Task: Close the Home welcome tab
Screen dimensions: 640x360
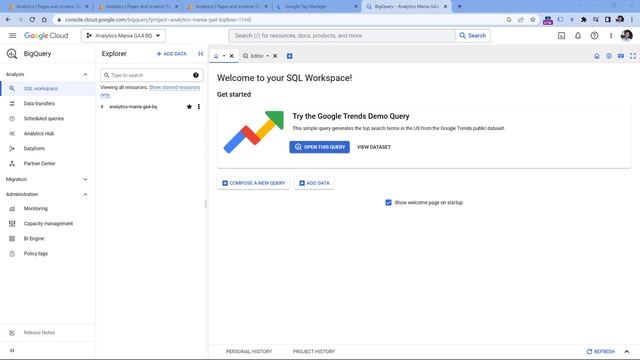Action: [x=232, y=56]
